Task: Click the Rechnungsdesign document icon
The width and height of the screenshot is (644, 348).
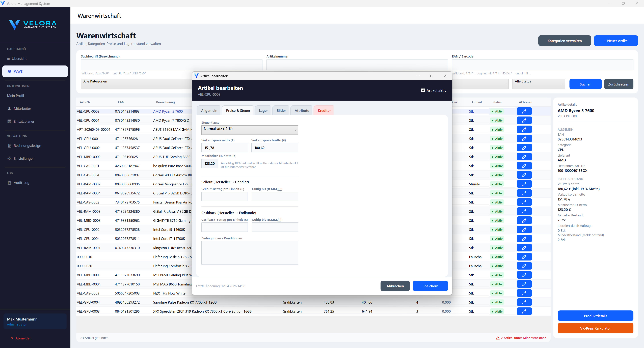Action: click(x=10, y=146)
